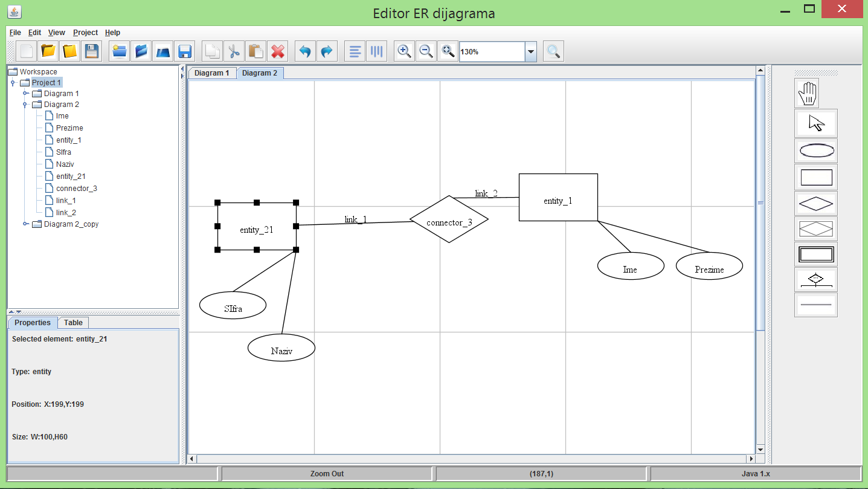
Task: Select the hand pan tool
Action: pos(807,93)
